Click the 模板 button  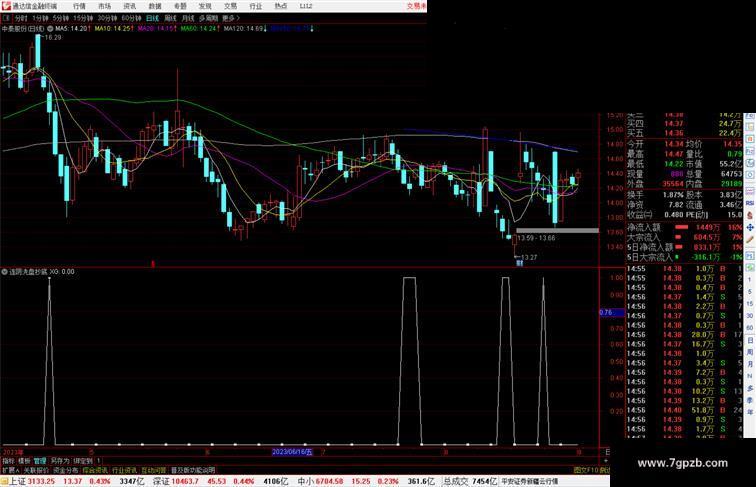24,461
